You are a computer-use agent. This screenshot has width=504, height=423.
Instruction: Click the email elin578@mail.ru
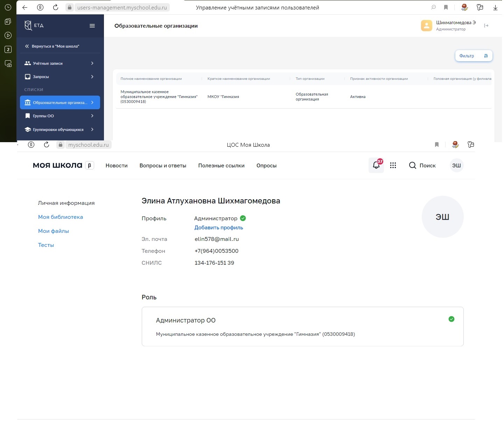(x=217, y=239)
